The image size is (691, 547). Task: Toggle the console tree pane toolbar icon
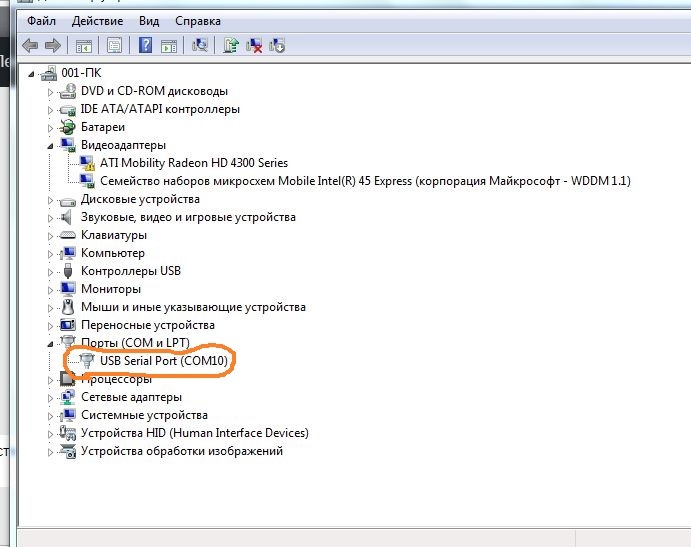(x=84, y=45)
